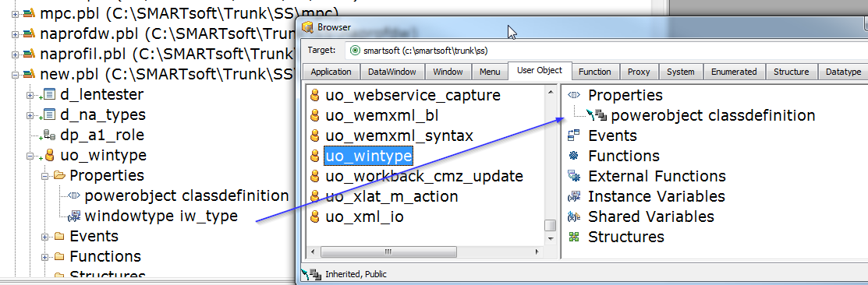Click the inherited public icon in status bar
Image resolution: width=868 pixels, height=285 pixels.
coord(311,274)
